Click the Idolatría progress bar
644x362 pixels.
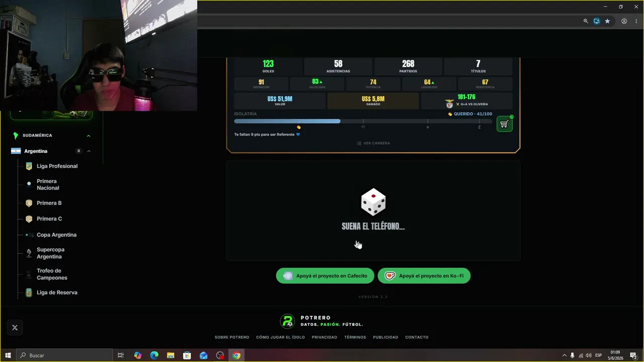click(x=363, y=121)
